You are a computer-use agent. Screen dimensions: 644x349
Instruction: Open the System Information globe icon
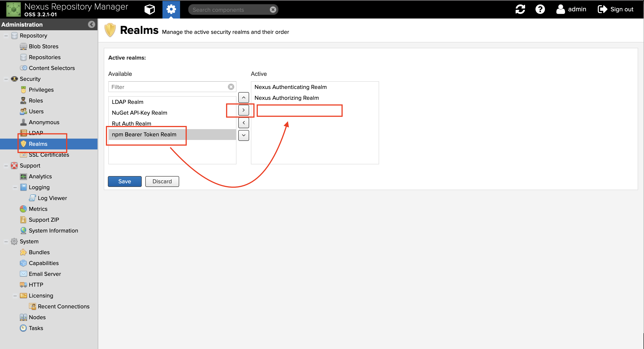23,230
